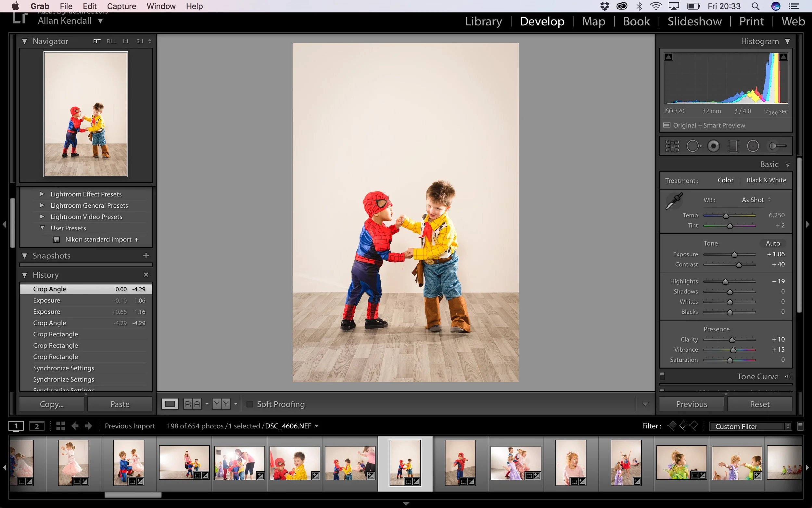This screenshot has height=508, width=812.
Task: Select the Graduated Filter tool
Action: (733, 146)
